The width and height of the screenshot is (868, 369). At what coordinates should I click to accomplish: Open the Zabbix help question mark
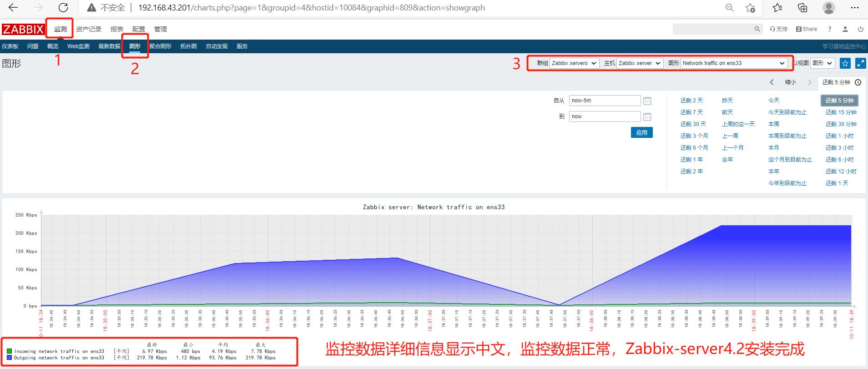point(829,29)
